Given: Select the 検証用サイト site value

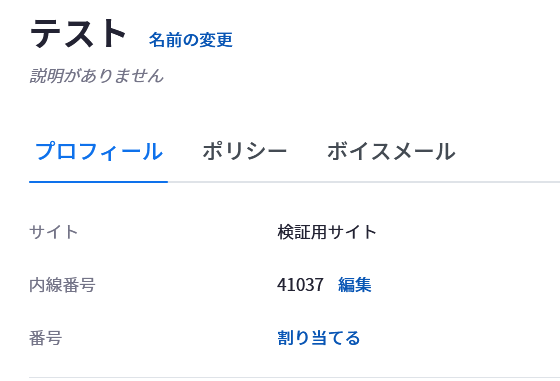Looking at the screenshot, I should (x=327, y=232).
